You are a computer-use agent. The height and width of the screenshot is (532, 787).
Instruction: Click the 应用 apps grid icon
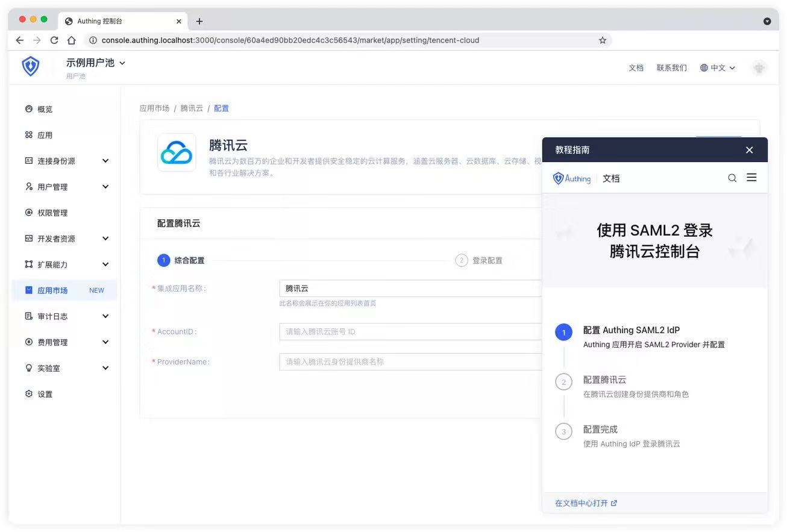pos(28,135)
